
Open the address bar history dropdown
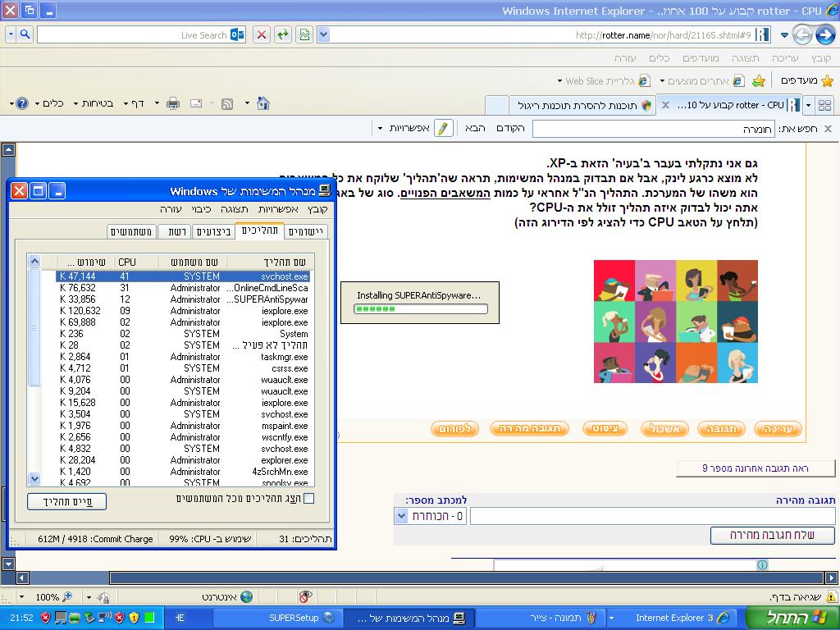[x=323, y=34]
